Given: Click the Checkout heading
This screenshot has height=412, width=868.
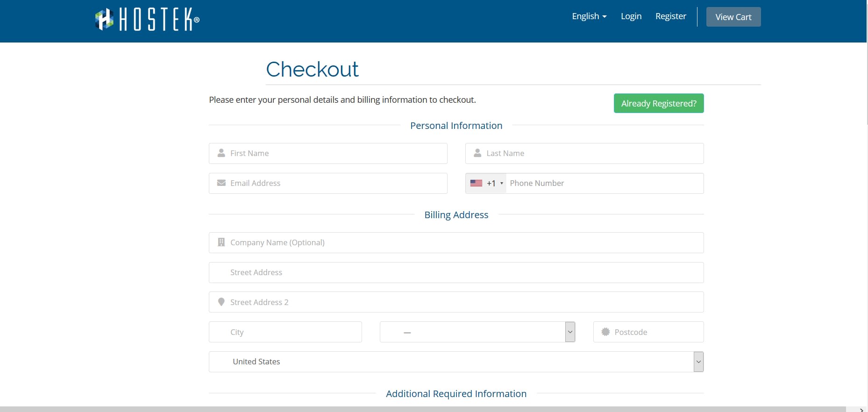Looking at the screenshot, I should pos(312,69).
